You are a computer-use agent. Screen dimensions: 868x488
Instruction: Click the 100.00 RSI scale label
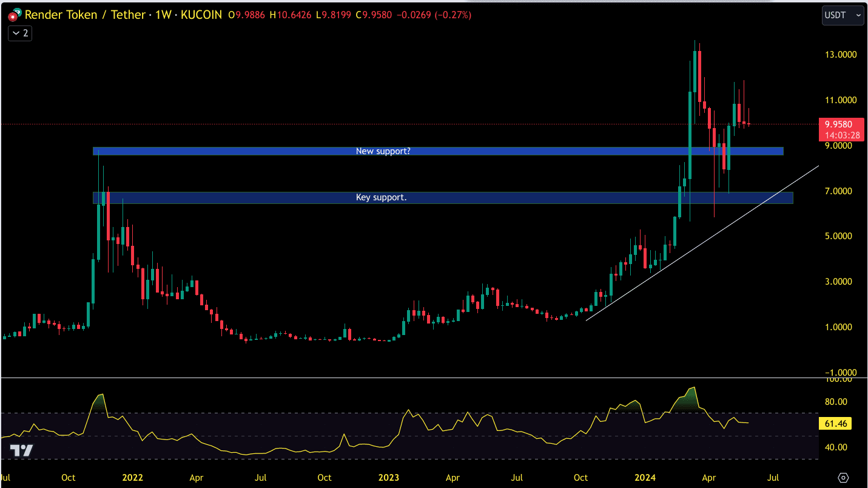click(838, 379)
